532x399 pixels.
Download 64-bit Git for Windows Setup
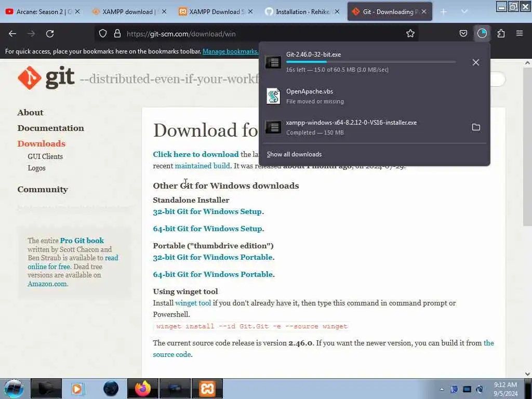207,229
